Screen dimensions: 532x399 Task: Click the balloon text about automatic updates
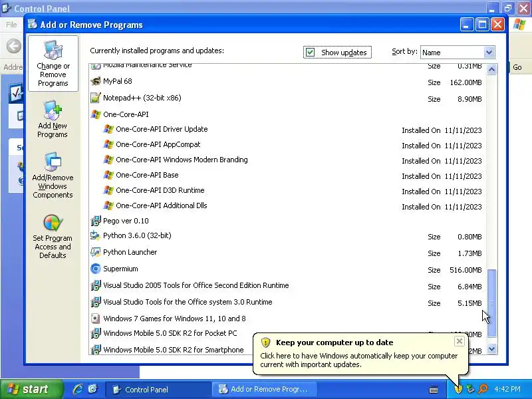(x=359, y=360)
